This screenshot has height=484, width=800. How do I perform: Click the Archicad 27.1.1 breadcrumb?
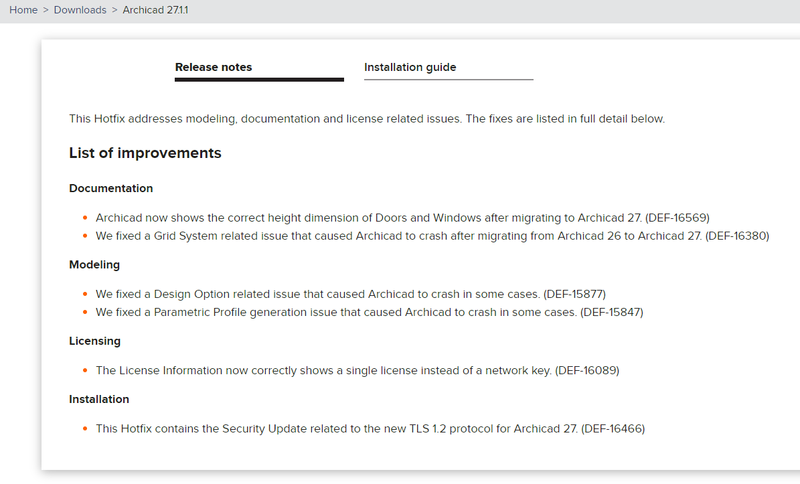point(157,10)
